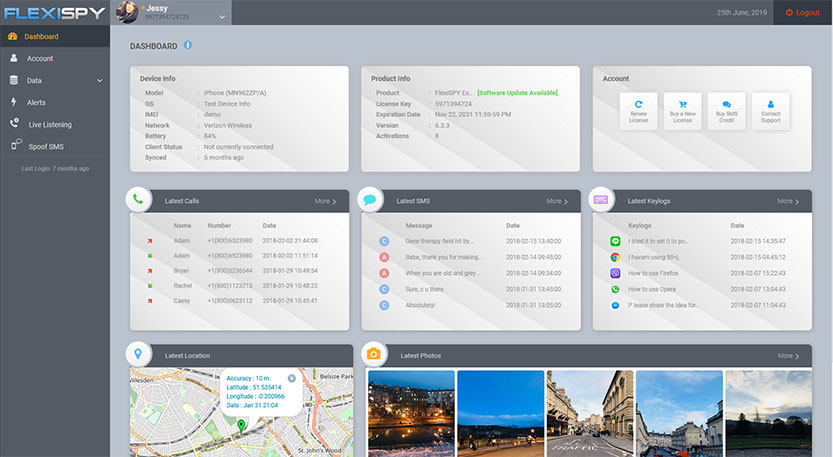Click the 'Sure, c u there' message

tap(424, 289)
